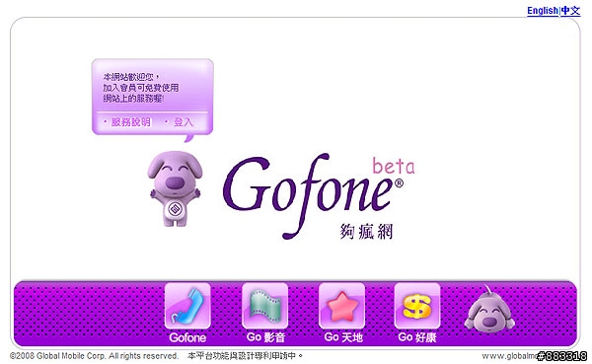Click the Global Mobile Corp copyright text
The width and height of the screenshot is (592, 364).
(94, 356)
